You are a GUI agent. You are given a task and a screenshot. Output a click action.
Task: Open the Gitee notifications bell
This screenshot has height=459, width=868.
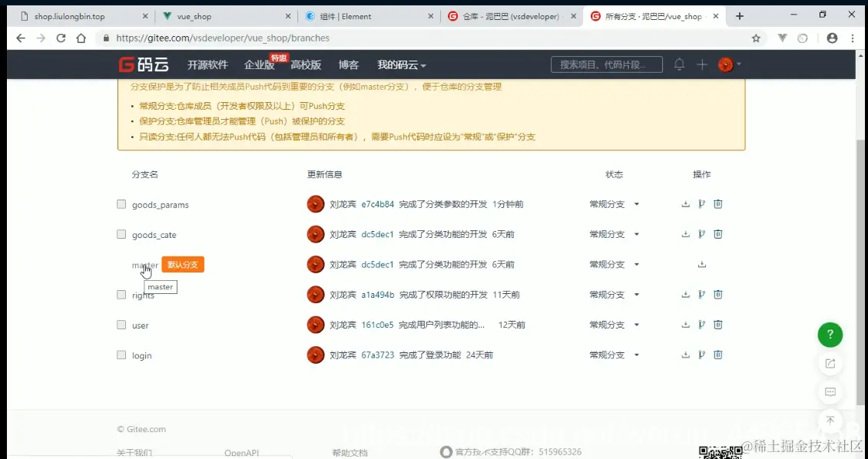coord(679,64)
